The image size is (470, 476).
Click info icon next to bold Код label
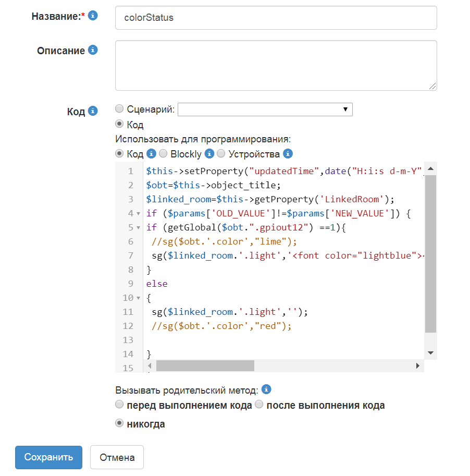[93, 111]
